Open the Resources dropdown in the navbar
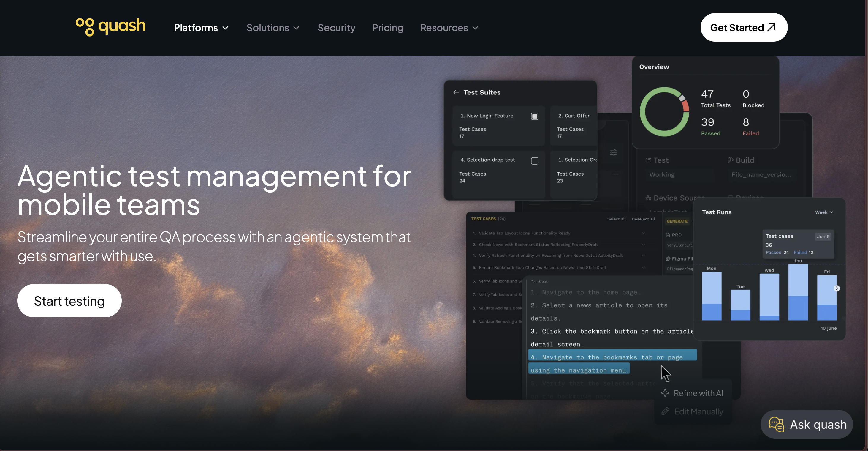The width and height of the screenshot is (868, 451). pos(449,28)
